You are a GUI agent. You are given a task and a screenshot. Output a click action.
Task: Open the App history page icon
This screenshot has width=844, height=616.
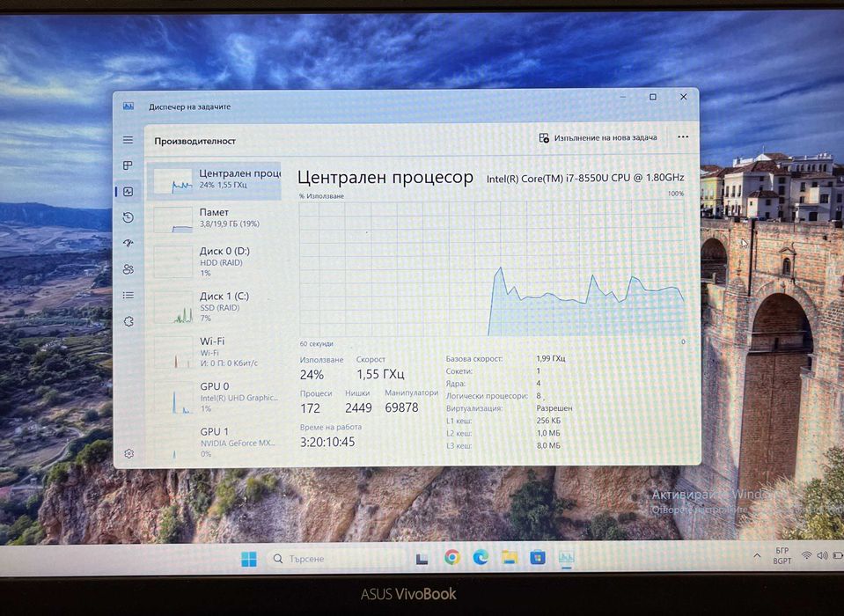(x=128, y=217)
